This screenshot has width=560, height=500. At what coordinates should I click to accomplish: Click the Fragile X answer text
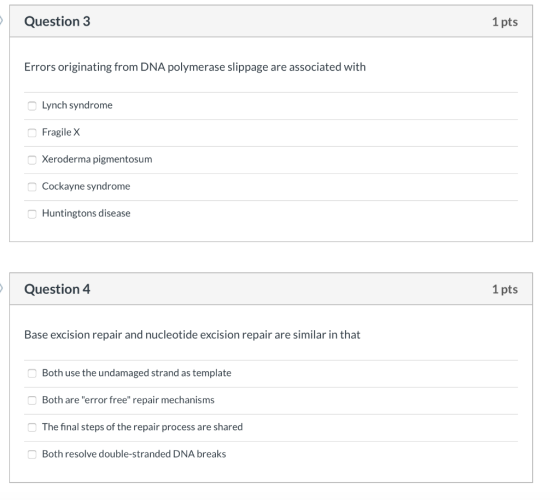click(61, 132)
